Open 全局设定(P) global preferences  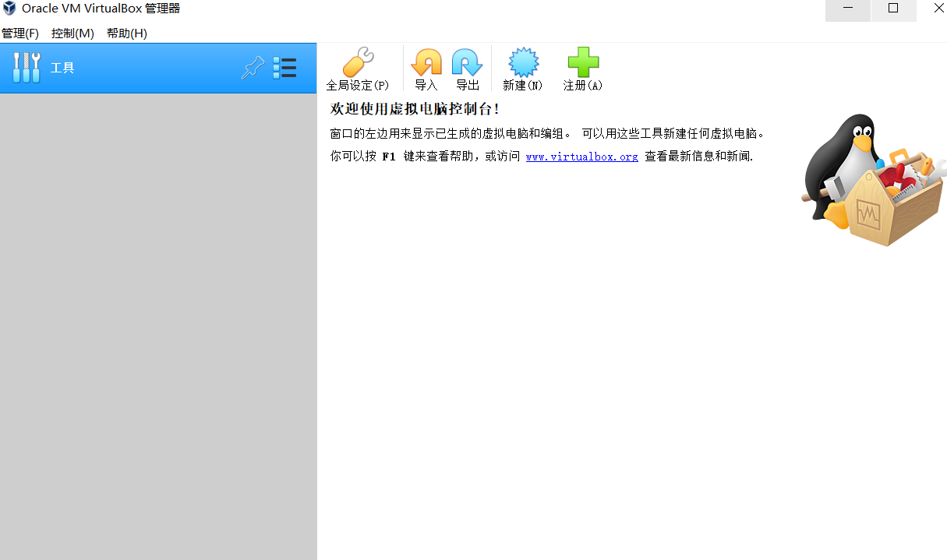pyautogui.click(x=357, y=69)
